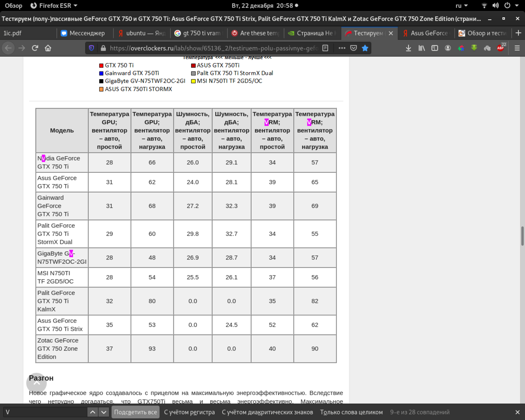Click the green download arrow extension
The image size is (525, 420).
[x=474, y=48]
